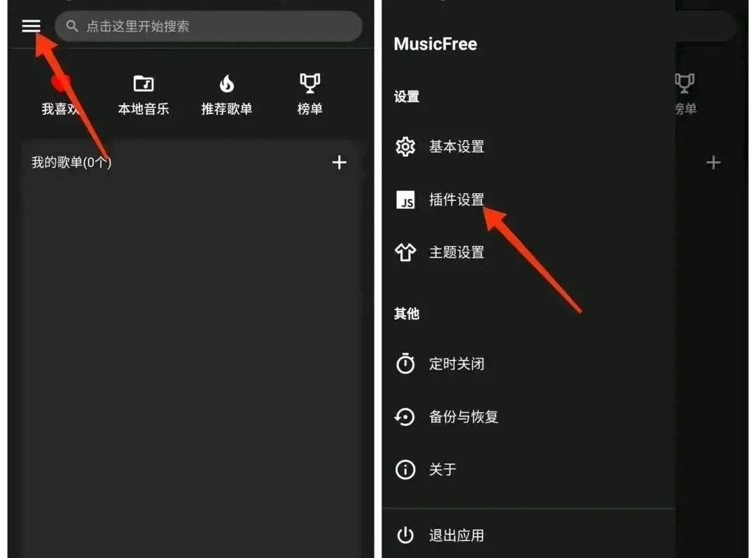Open the 我喜欢 favorites shortcut
Viewport: 756px width, 558px height.
click(60, 95)
